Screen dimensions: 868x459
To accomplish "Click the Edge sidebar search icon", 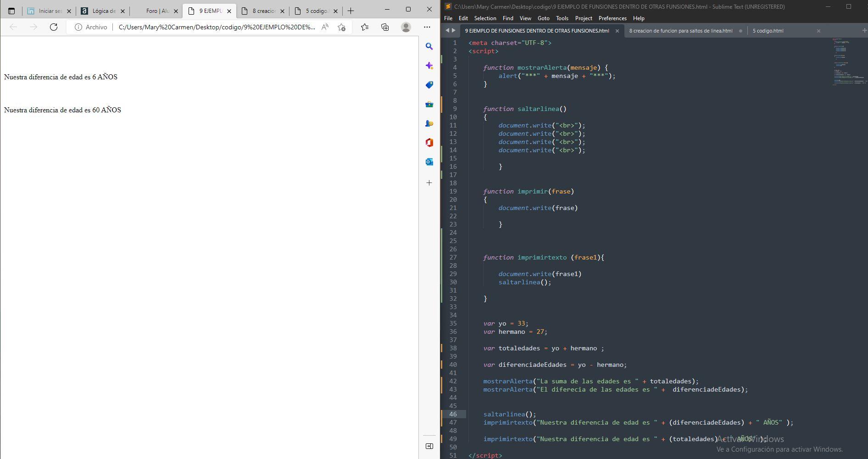I will [x=429, y=46].
